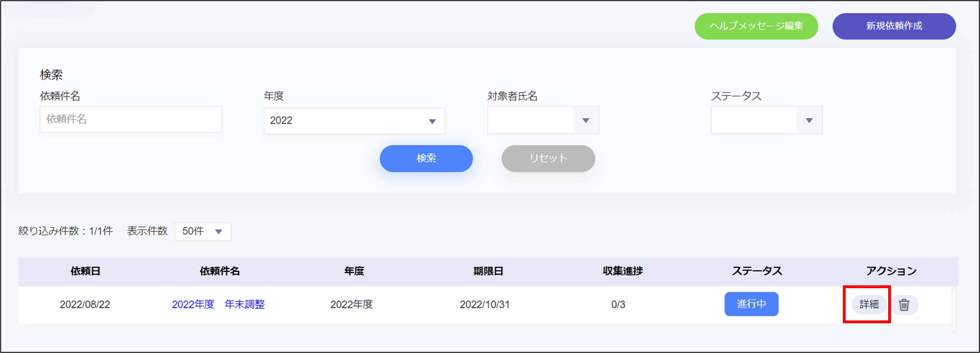Click the 収集進捗 column header

pos(623,271)
